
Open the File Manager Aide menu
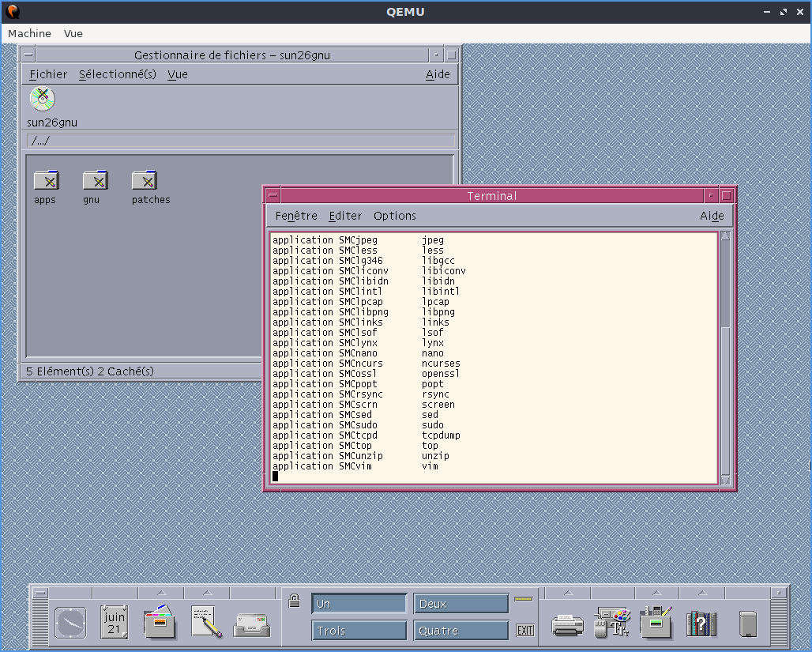[438, 74]
